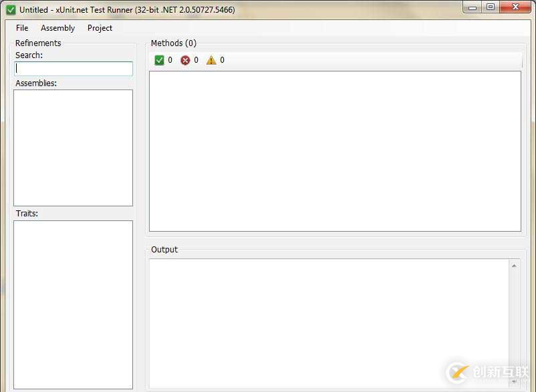Screen dimensions: 536x392
Task: Click inside the Traits list box
Action: pos(73,305)
